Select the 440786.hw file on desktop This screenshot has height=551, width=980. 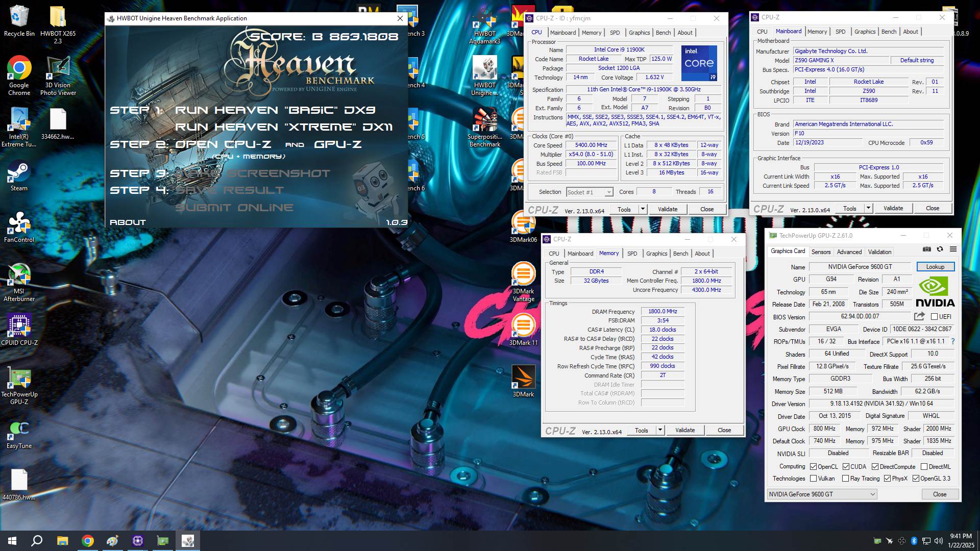pyautogui.click(x=19, y=485)
